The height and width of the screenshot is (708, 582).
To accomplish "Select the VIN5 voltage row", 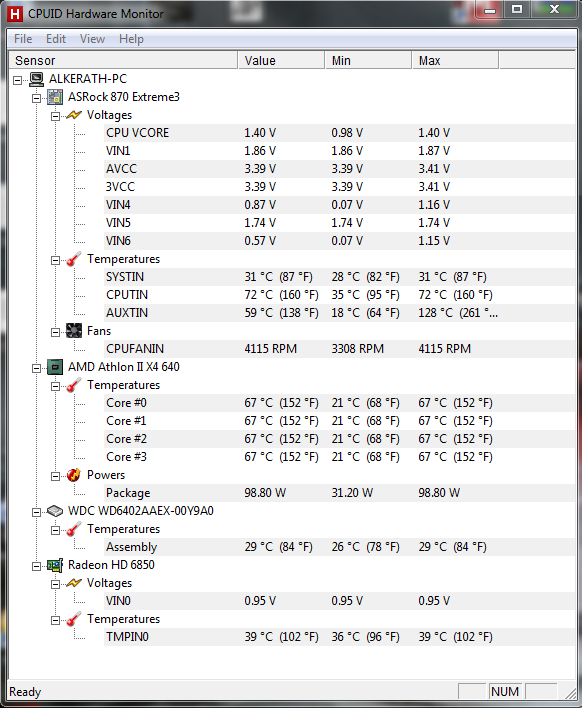I will pos(340,223).
